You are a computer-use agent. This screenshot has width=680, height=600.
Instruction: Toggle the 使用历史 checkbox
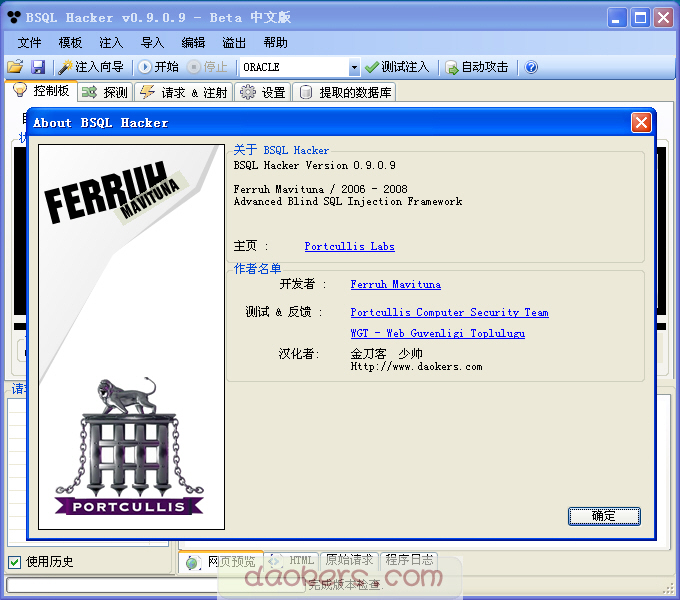tap(14, 562)
